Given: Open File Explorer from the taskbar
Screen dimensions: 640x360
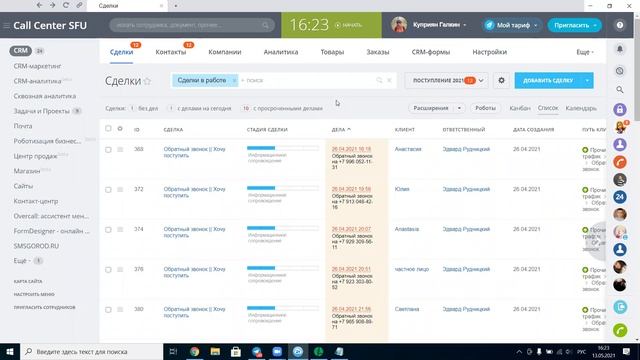Looking at the screenshot, I should coord(215,351).
